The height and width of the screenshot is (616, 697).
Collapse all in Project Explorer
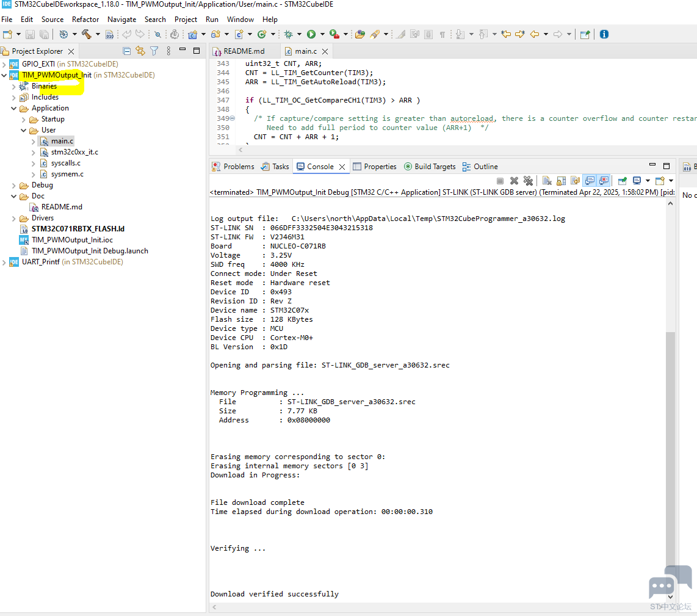[x=127, y=51]
